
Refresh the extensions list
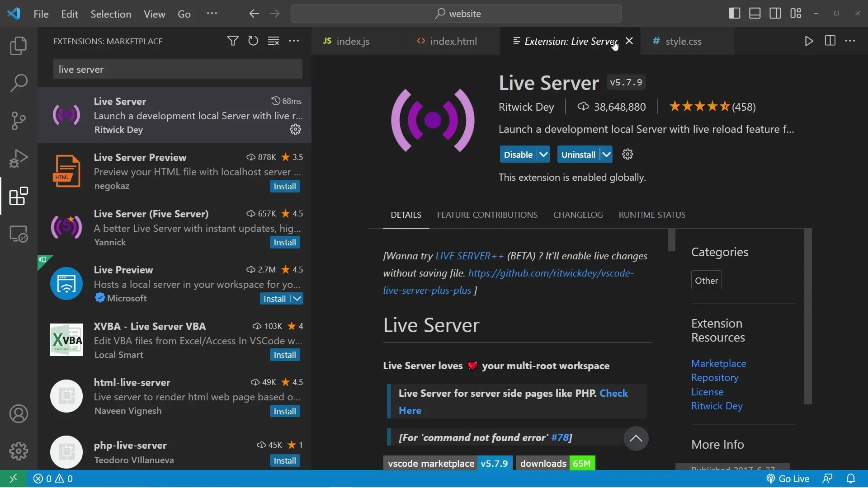pyautogui.click(x=253, y=41)
